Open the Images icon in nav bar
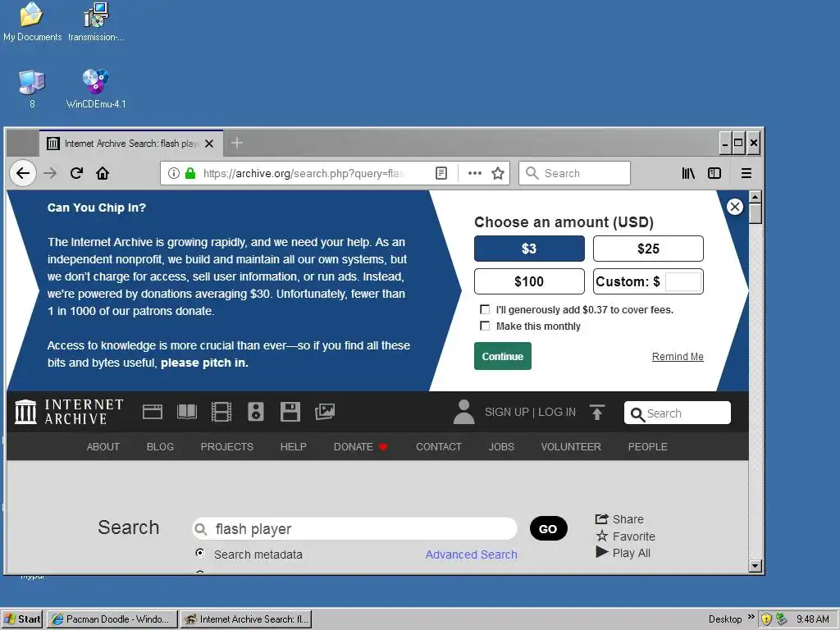Image resolution: width=840 pixels, height=630 pixels. click(x=325, y=412)
